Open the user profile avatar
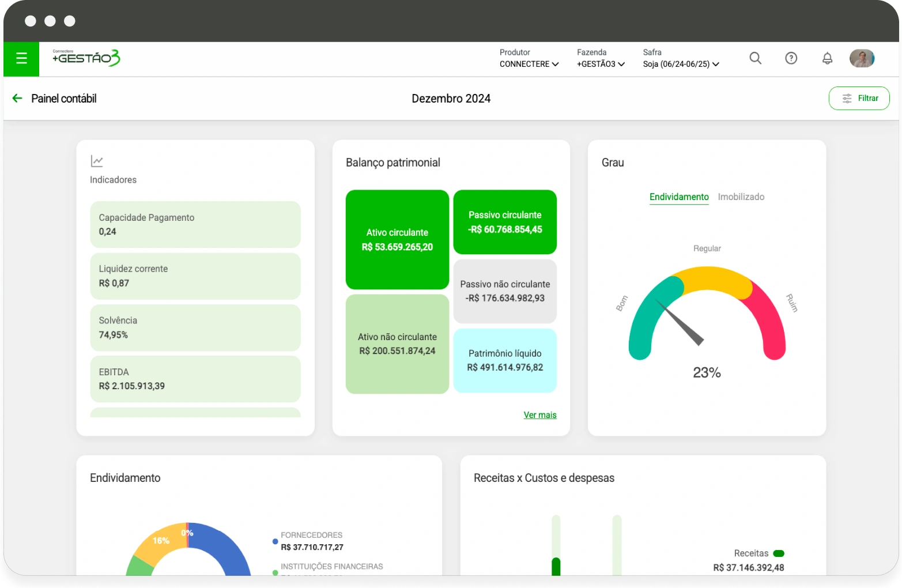 (862, 58)
